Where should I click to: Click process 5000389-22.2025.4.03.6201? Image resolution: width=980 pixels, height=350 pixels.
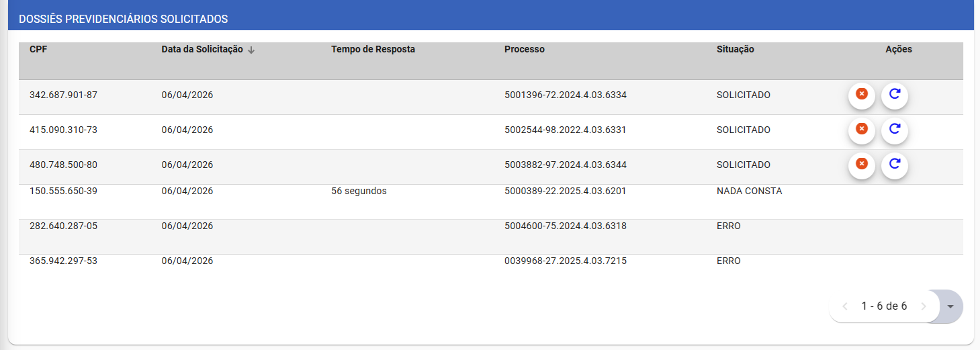566,191
